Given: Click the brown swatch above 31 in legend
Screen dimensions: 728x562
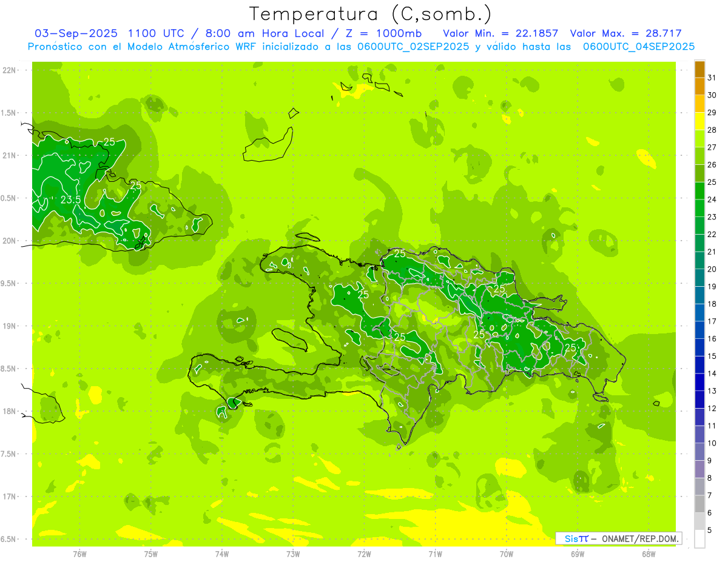Looking at the screenshot, I should (699, 69).
